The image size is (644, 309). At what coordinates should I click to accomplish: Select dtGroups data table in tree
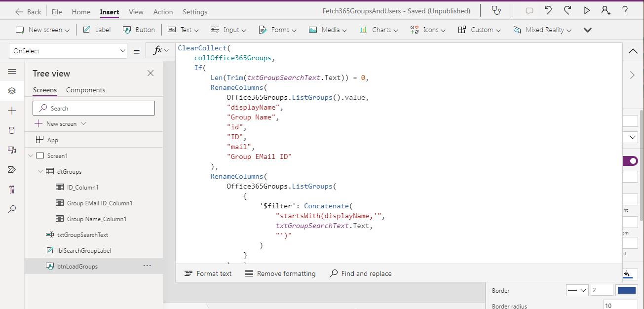click(x=94, y=171)
